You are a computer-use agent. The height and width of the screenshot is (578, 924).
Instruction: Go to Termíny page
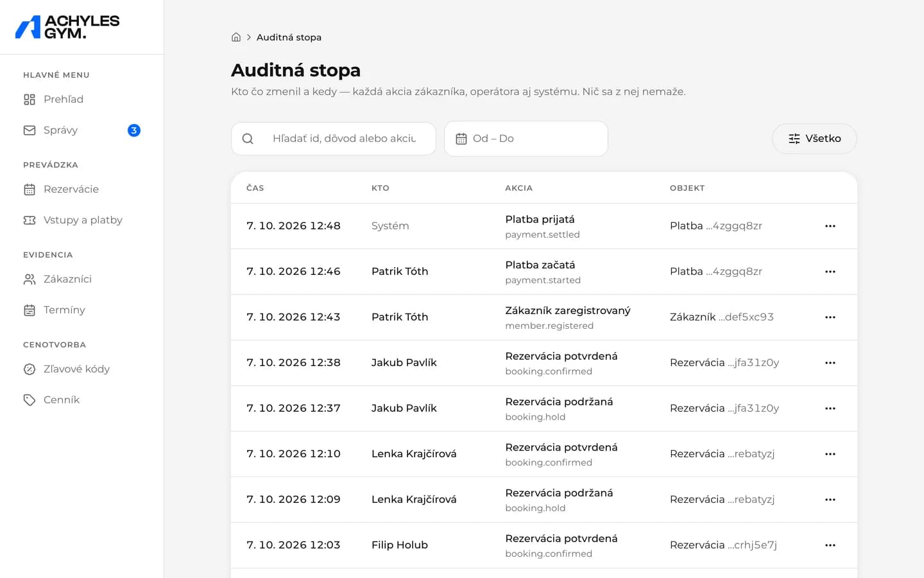[x=81, y=310]
